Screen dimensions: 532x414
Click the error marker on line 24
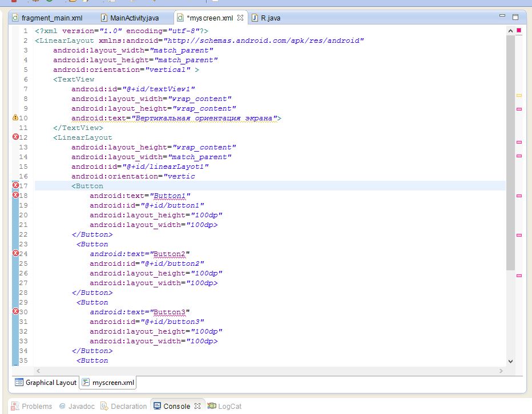(x=15, y=253)
